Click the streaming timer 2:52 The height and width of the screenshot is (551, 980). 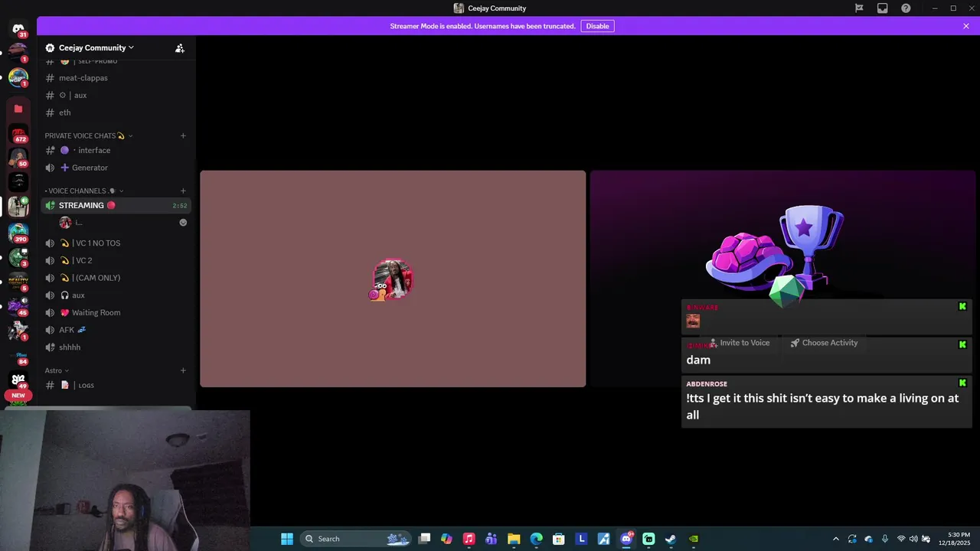pos(180,206)
